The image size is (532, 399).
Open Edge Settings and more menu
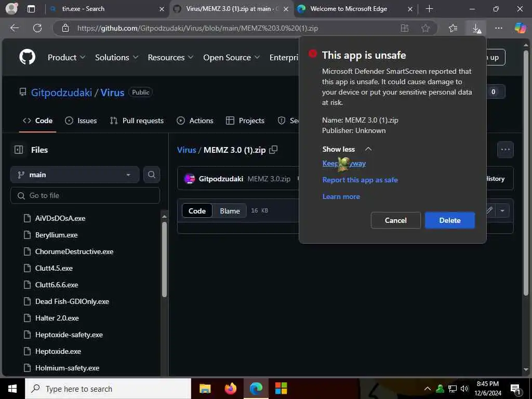coord(498,28)
